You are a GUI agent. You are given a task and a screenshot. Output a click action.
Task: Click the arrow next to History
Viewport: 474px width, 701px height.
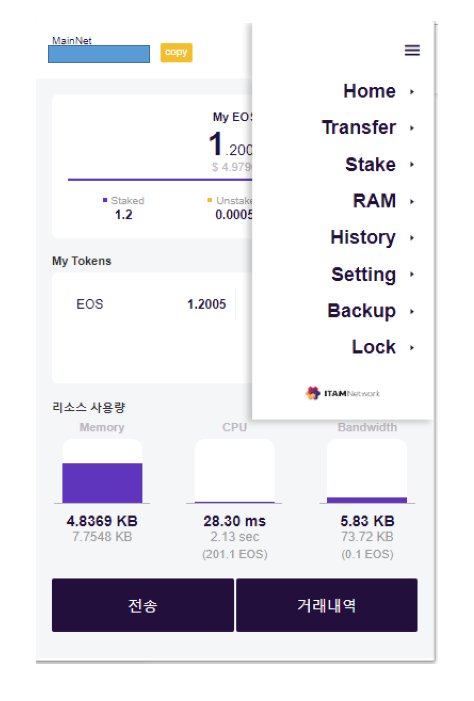(412, 238)
